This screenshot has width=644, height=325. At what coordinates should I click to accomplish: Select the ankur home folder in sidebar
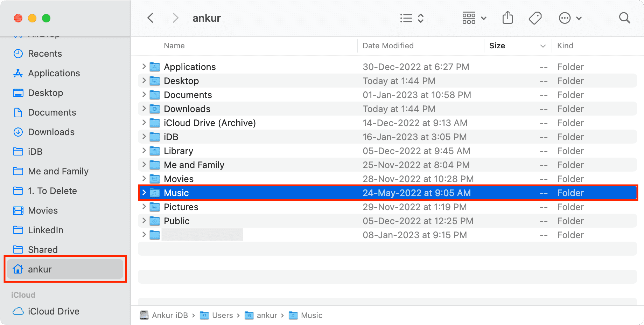tap(65, 269)
